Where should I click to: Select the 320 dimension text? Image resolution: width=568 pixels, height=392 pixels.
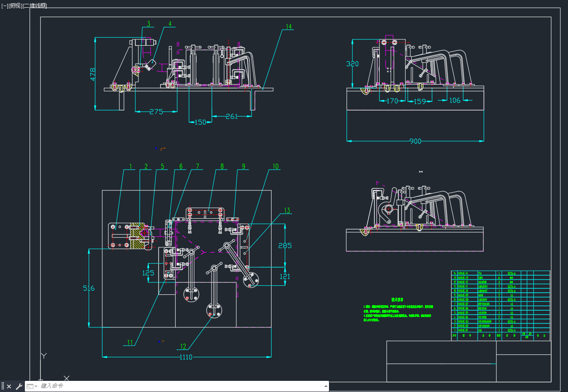[352, 64]
